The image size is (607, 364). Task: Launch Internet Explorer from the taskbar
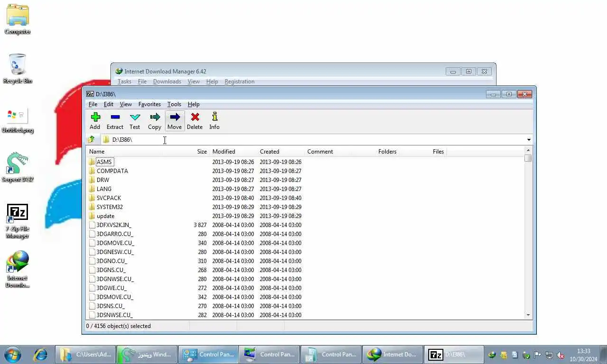pos(41,355)
